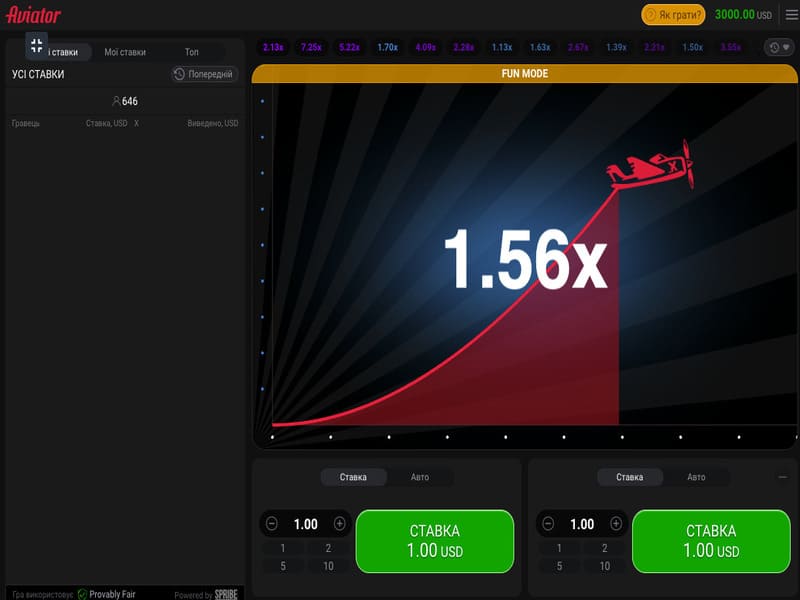
Task: Click the left bet amount input field
Action: (x=305, y=524)
